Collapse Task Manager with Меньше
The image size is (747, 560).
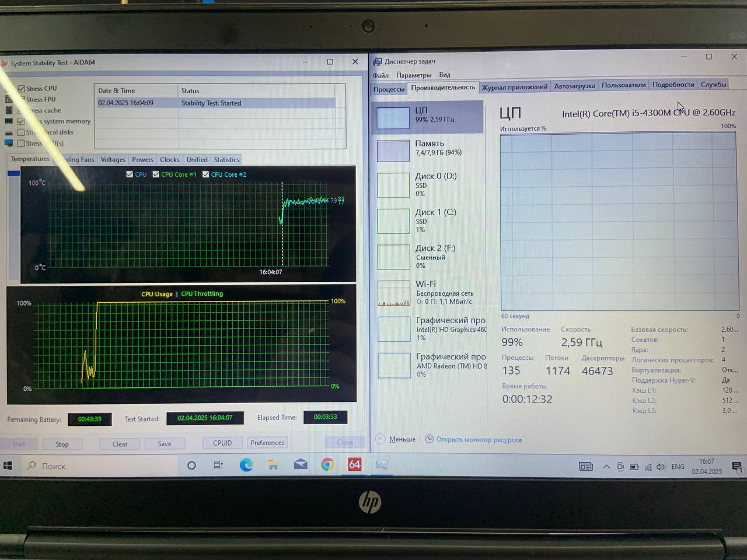[x=397, y=439]
